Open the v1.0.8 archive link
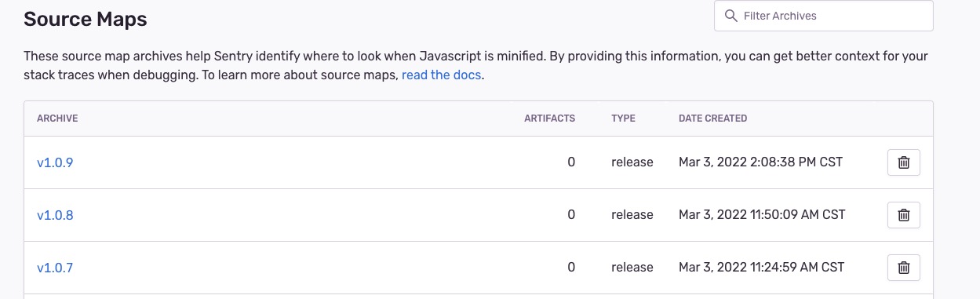Image resolution: width=980 pixels, height=299 pixels. [x=55, y=215]
